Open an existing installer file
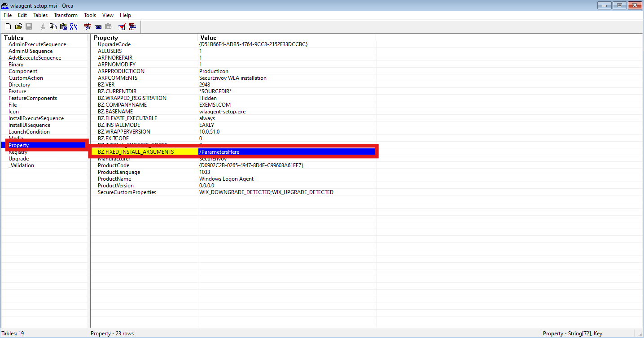Screen dimensions: 644x338 point(18,26)
